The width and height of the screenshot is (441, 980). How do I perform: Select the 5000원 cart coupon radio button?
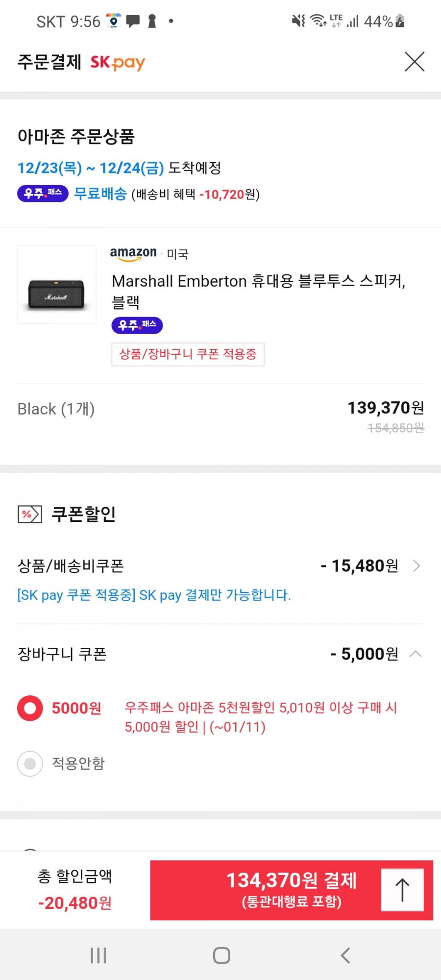point(30,708)
